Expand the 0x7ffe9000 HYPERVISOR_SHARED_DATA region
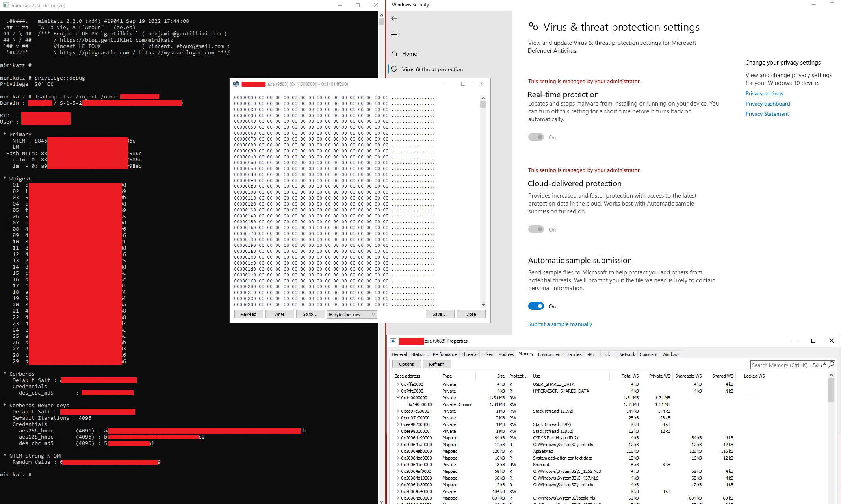841x504 pixels. (x=398, y=391)
